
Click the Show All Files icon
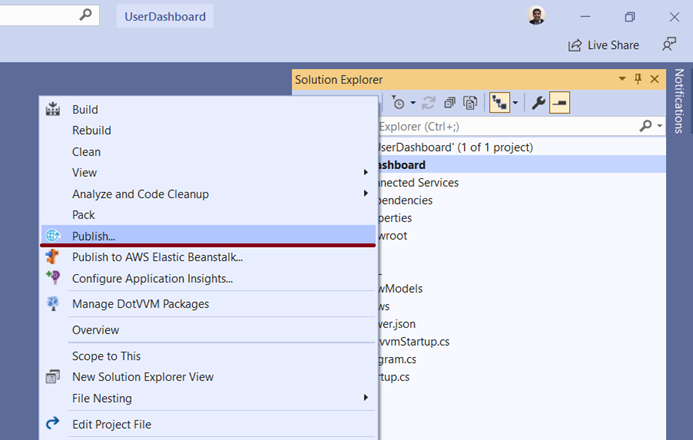click(x=470, y=103)
